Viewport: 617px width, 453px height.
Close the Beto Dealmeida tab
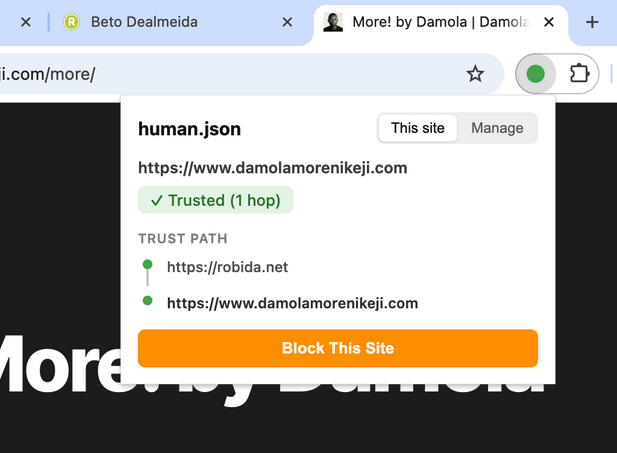(288, 22)
